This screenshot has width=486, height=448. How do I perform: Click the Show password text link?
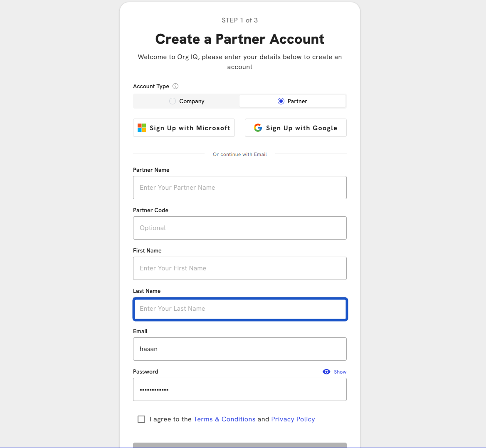click(x=340, y=372)
